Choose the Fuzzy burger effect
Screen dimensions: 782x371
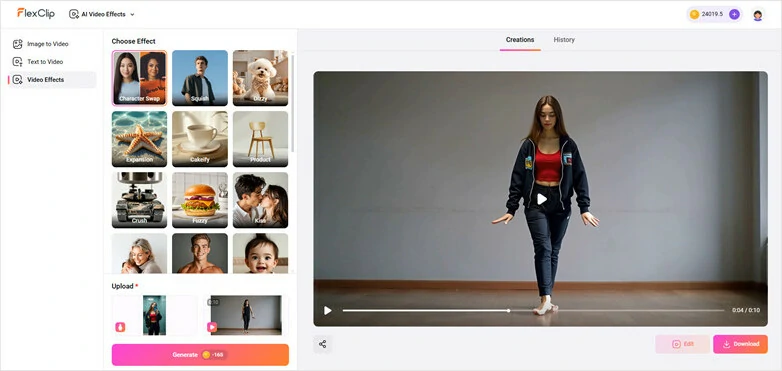coord(200,200)
